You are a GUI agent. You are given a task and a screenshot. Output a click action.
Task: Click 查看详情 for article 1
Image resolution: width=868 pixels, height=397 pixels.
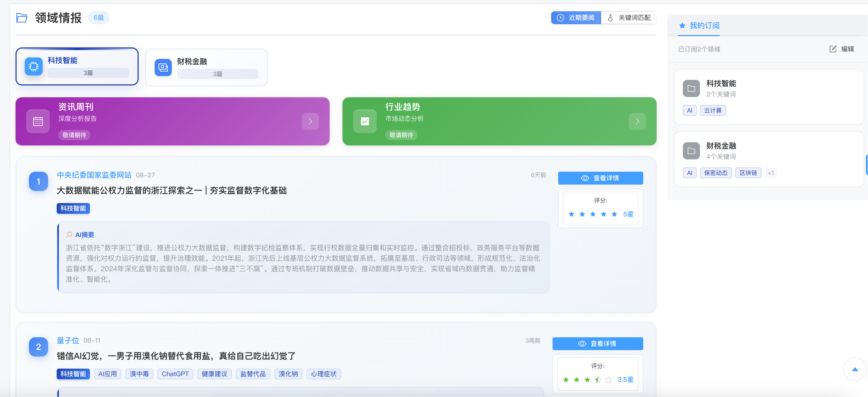click(600, 178)
